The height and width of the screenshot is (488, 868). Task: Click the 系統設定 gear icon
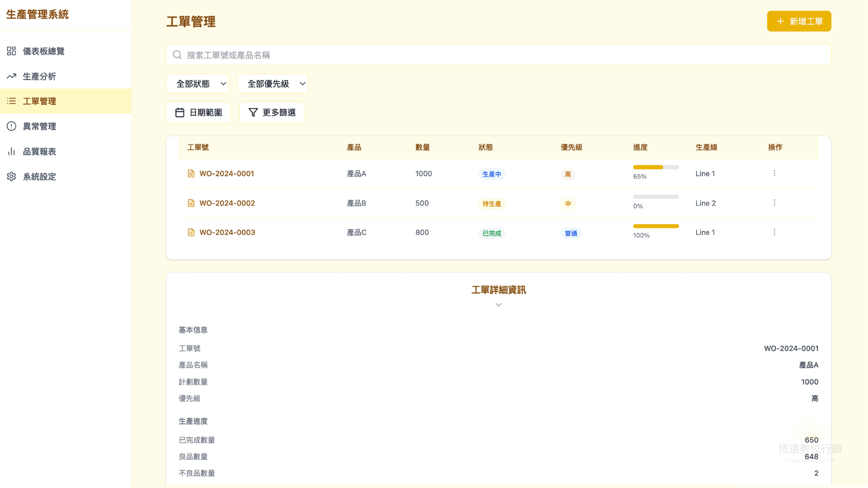(11, 176)
